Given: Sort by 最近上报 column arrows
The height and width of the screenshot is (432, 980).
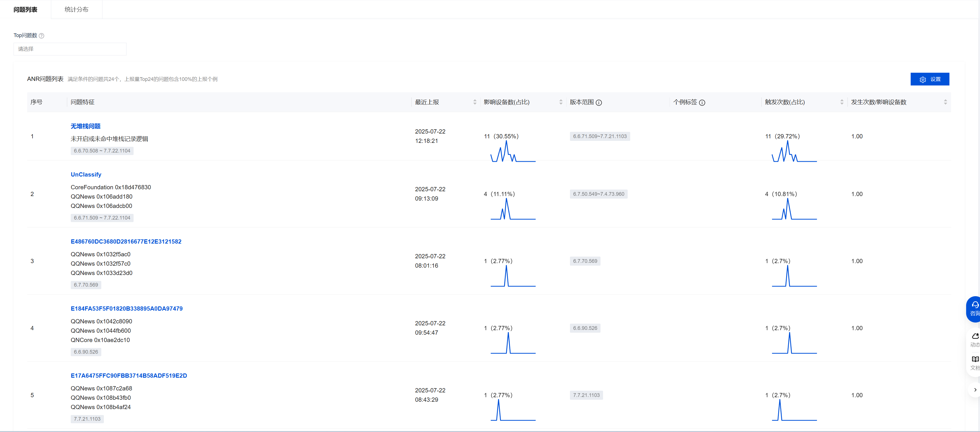Looking at the screenshot, I should [x=475, y=102].
